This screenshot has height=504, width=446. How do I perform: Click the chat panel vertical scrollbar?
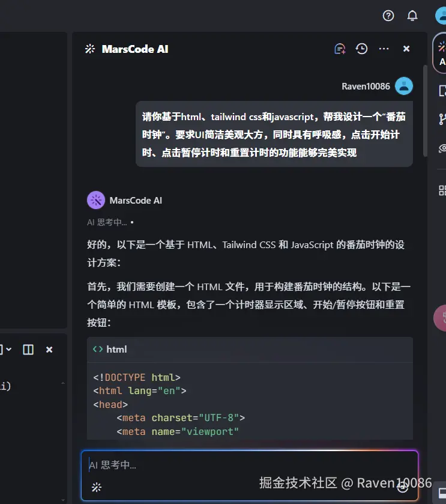(425, 111)
